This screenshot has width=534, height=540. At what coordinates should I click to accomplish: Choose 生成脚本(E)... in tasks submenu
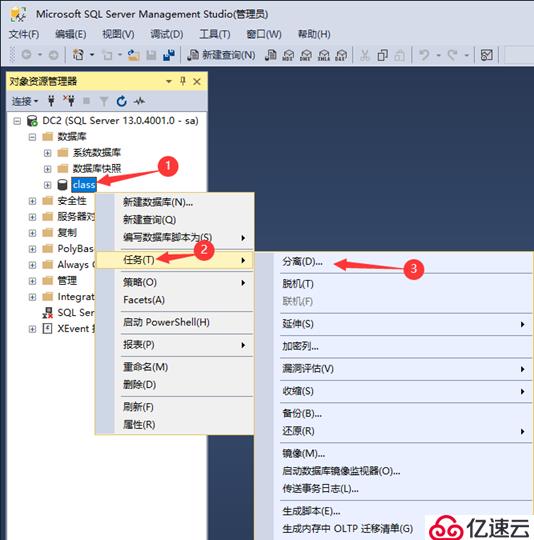click(394, 511)
